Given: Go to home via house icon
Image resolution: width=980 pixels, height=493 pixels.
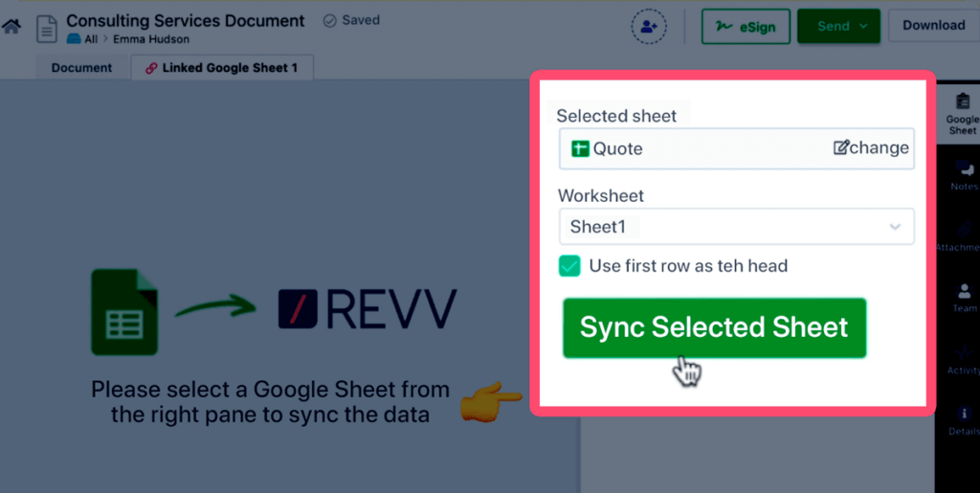Looking at the screenshot, I should click(11, 27).
